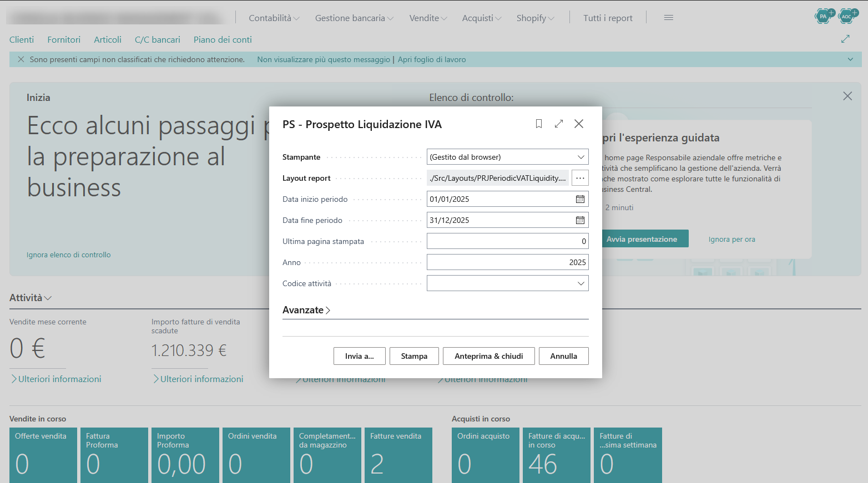This screenshot has width=868, height=483.
Task: Open the Importo Proforma tile
Action: tap(185, 455)
